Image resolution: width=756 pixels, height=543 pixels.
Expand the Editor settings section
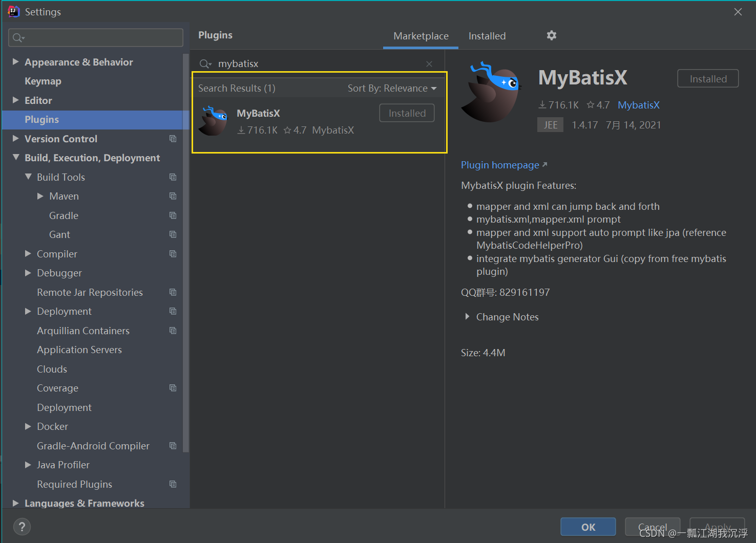pyautogui.click(x=15, y=100)
